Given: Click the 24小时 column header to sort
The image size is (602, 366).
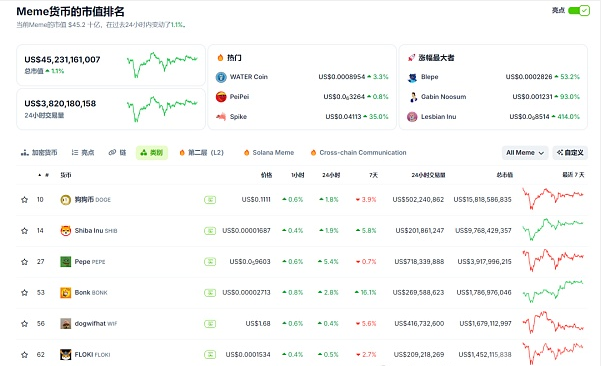Looking at the screenshot, I should coord(331,175).
